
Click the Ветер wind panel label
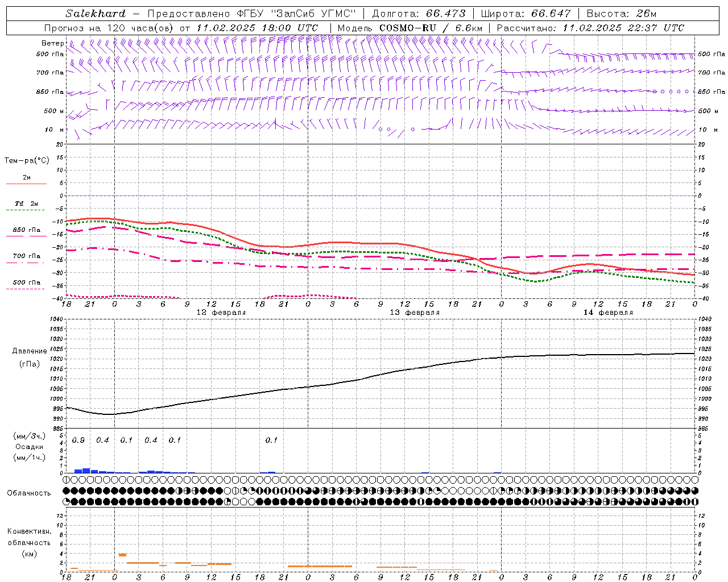click(53, 43)
